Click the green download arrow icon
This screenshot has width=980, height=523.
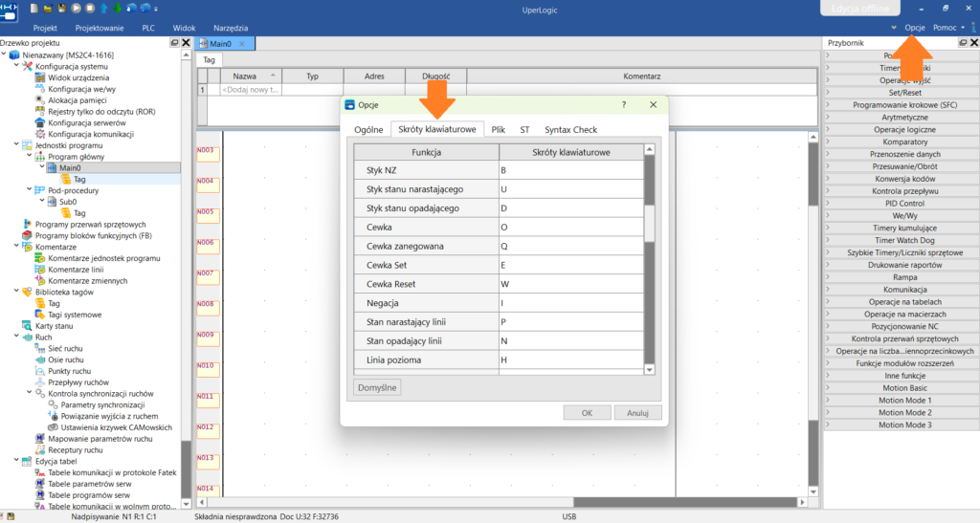click(x=117, y=8)
